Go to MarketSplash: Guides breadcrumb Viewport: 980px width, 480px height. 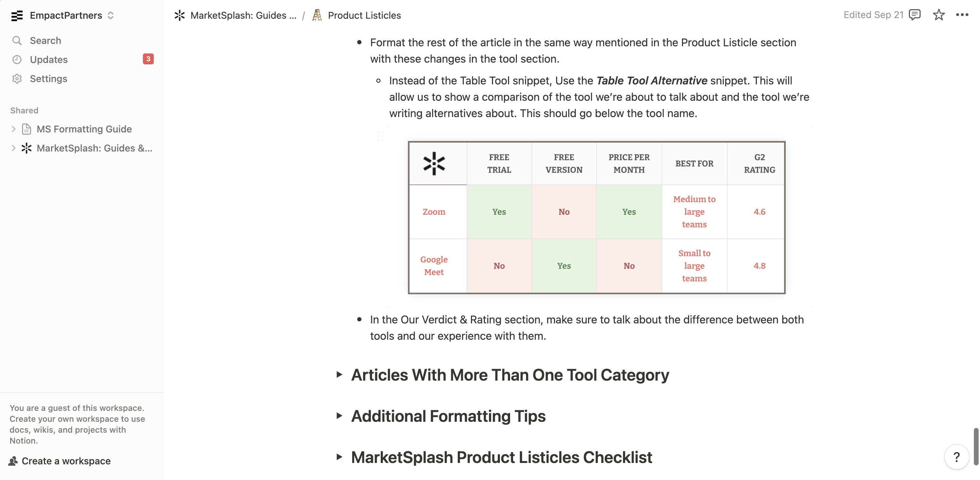pyautogui.click(x=235, y=15)
